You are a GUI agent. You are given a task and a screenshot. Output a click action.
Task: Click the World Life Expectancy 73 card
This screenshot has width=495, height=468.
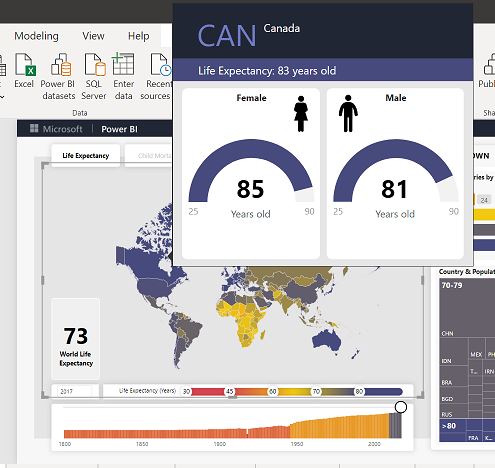pos(76,339)
